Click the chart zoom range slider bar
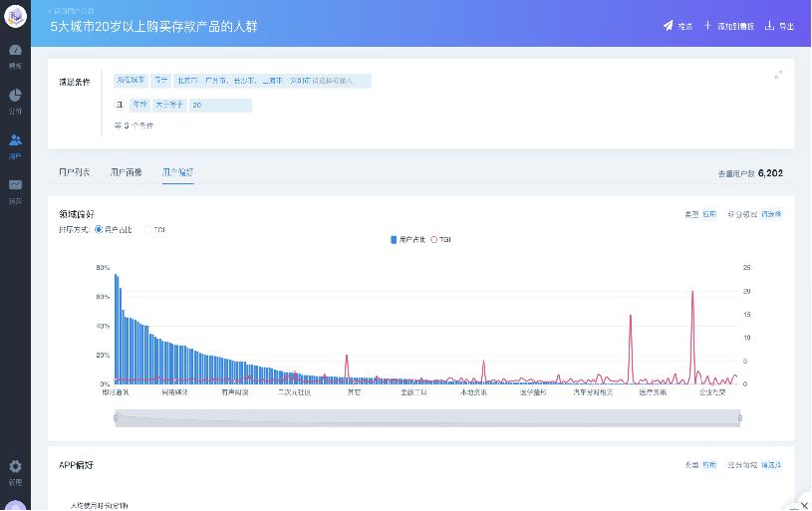This screenshot has height=511, width=812. pos(426,418)
